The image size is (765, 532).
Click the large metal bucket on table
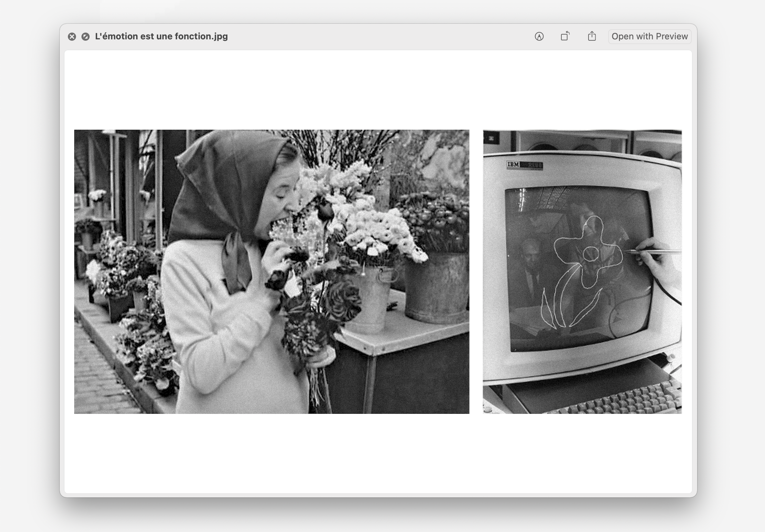click(436, 288)
